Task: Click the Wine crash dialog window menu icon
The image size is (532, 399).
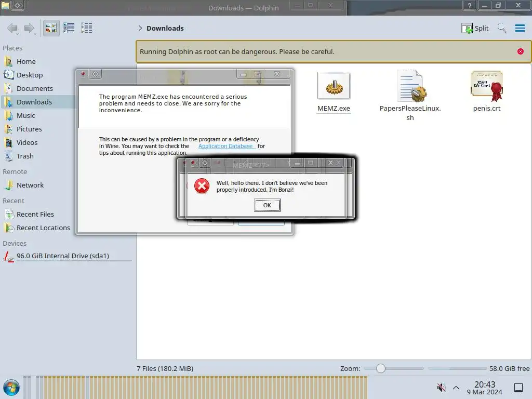Action: tap(96, 74)
